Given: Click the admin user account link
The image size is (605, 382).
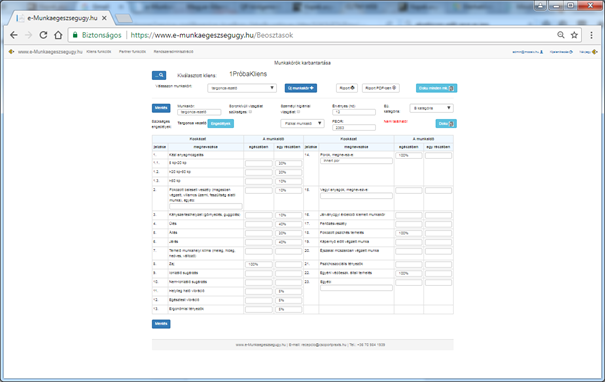Looking at the screenshot, I should coord(527,52).
